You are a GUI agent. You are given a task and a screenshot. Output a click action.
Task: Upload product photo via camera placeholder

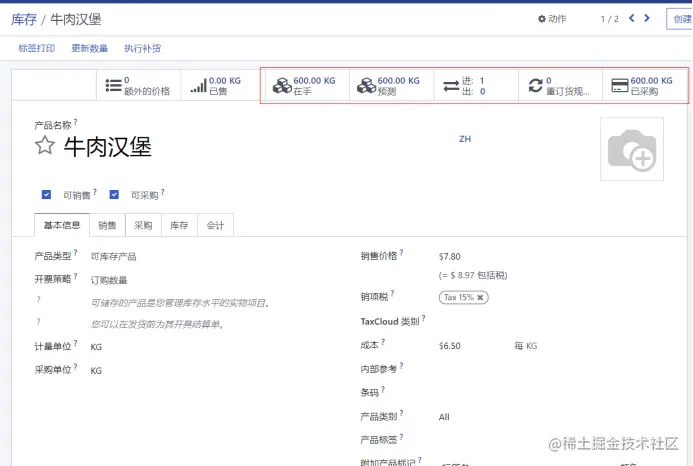pyautogui.click(x=632, y=149)
